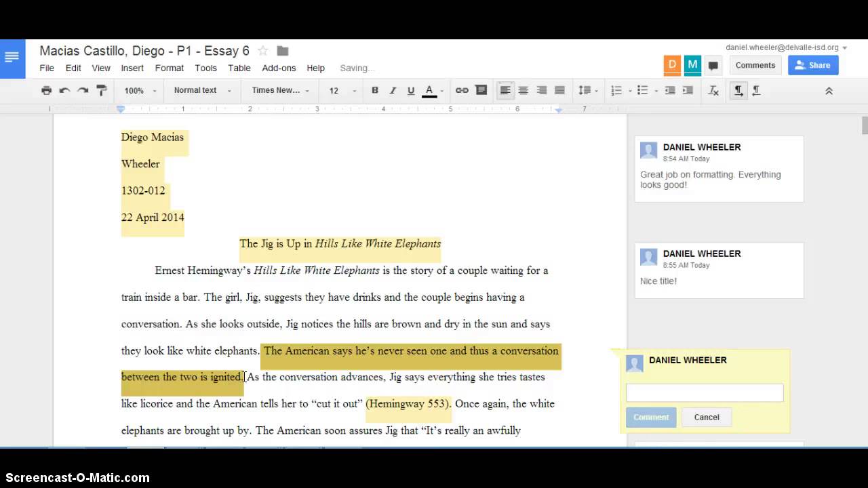This screenshot has height=488, width=868.
Task: Open the Add-ons menu
Action: 279,68
